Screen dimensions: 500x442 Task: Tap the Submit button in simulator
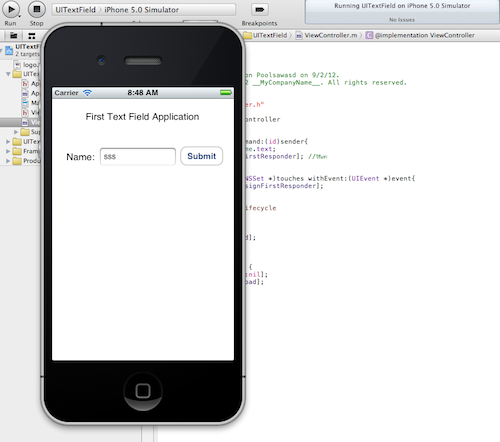pyautogui.click(x=201, y=156)
